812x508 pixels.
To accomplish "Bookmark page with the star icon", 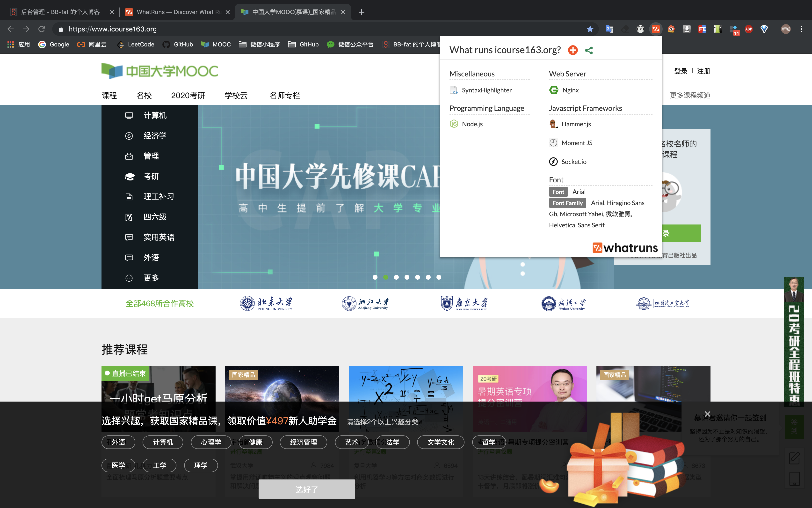I will [x=590, y=29].
